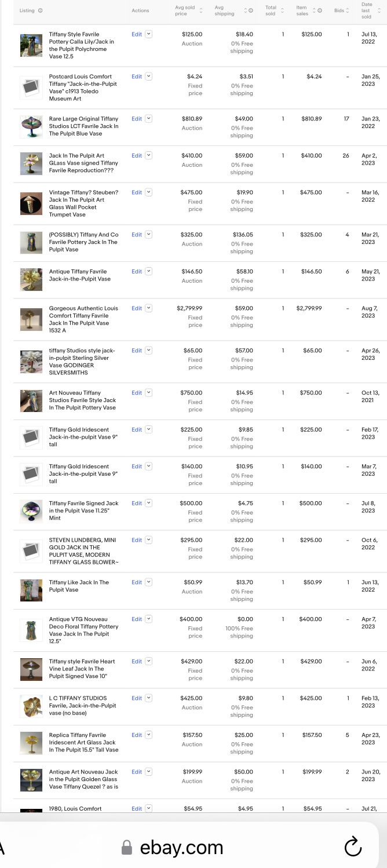Sort by the Total sold arrows
The width and height of the screenshot is (387, 868).
pyautogui.click(x=282, y=10)
